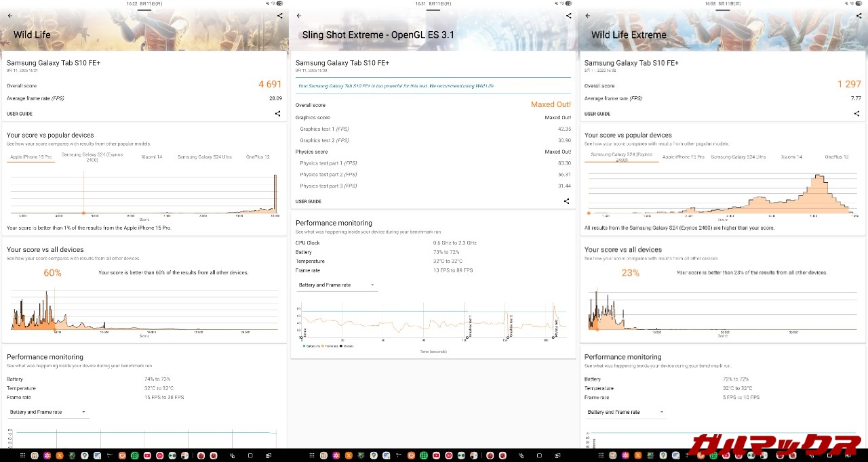Tap share icon in Sling Shot Extreme header
The image size is (868, 462).
[569, 16]
